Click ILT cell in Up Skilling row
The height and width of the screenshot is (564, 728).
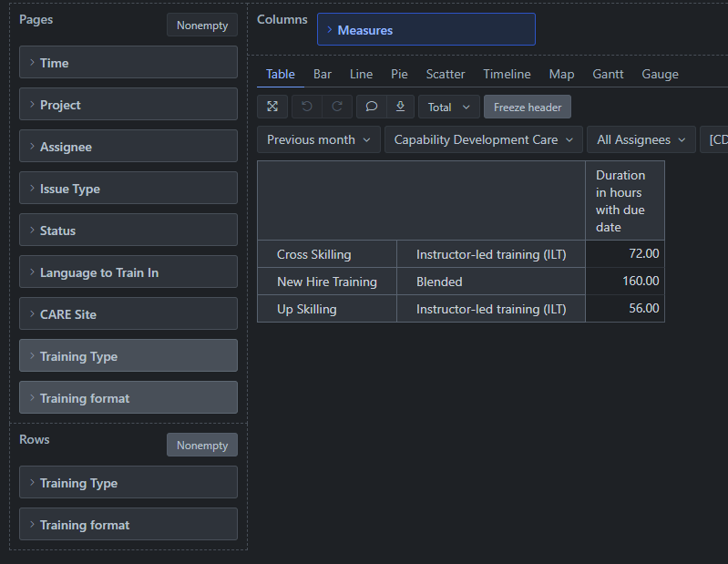pyautogui.click(x=491, y=309)
